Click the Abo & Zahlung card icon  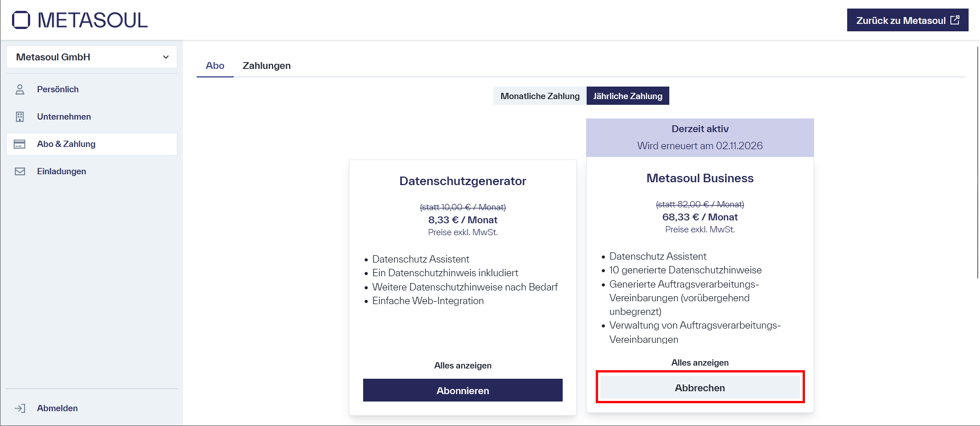pos(19,144)
